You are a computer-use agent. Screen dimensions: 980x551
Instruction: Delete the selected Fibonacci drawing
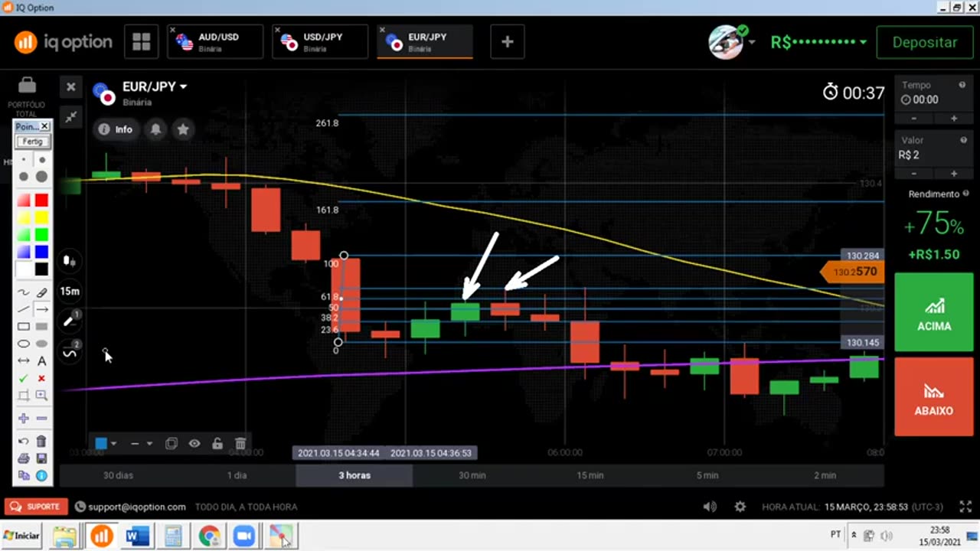pos(240,443)
